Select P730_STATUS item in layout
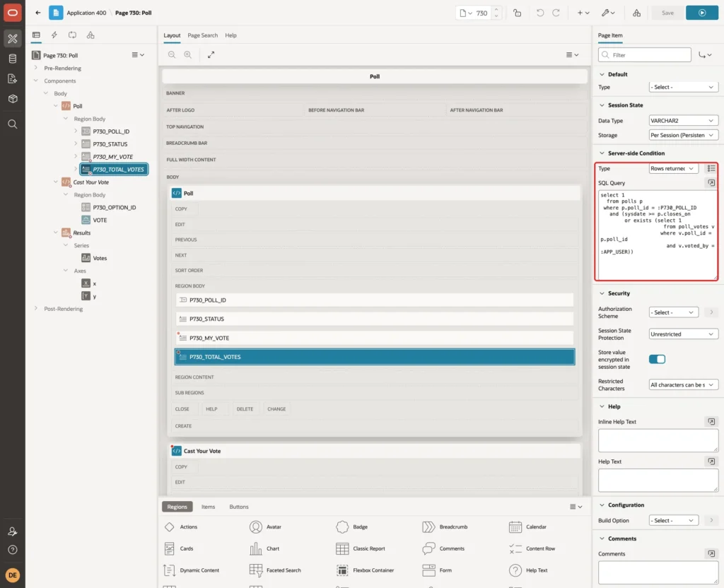This screenshot has height=588, width=724. 375,319
